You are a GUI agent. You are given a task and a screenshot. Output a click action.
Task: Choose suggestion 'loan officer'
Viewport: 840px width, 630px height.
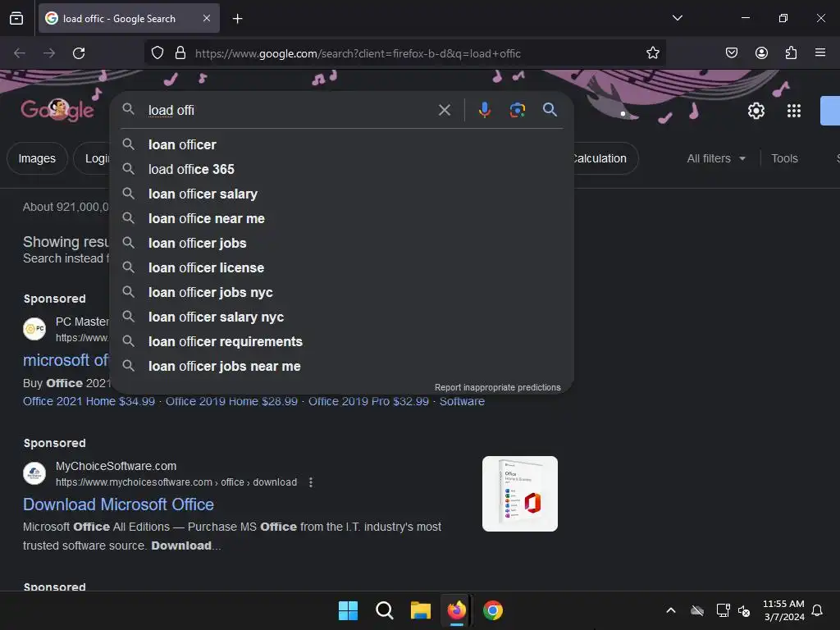pyautogui.click(x=342, y=144)
